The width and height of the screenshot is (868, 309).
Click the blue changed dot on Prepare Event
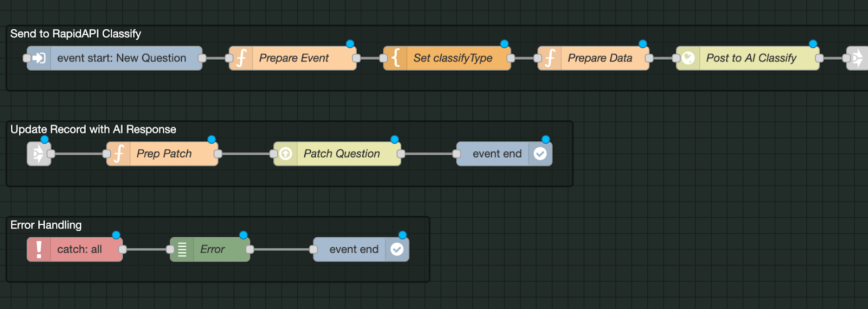[x=350, y=44]
